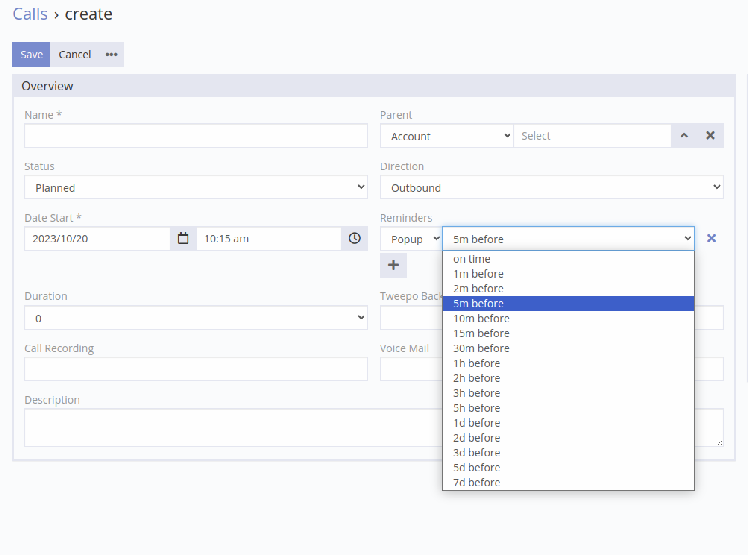
Task: Select "on time" reminder option
Action: (x=472, y=259)
